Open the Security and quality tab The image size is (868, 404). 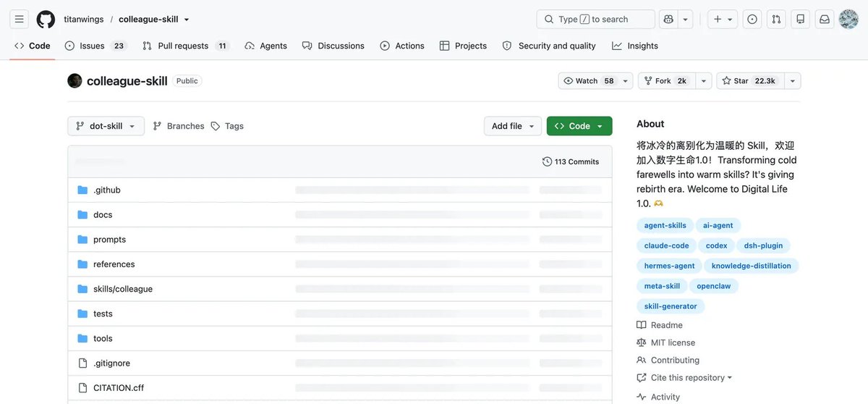tap(549, 46)
